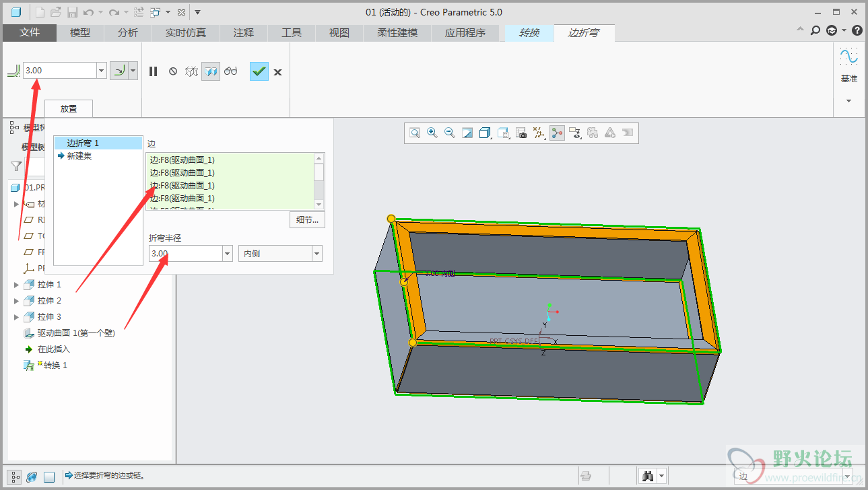Toggle the Attached preview icon
The width and height of the screenshot is (868, 490).
(x=211, y=71)
